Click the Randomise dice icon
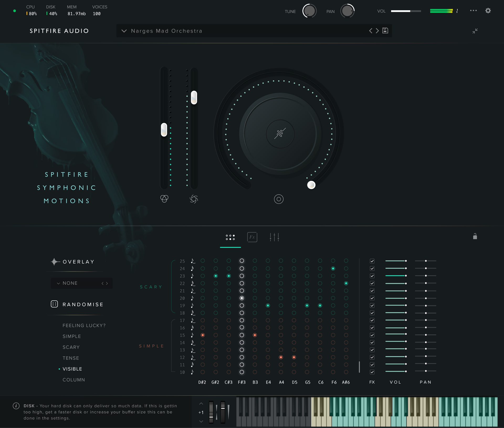Screen dimensions: 504x428 pos(54,304)
